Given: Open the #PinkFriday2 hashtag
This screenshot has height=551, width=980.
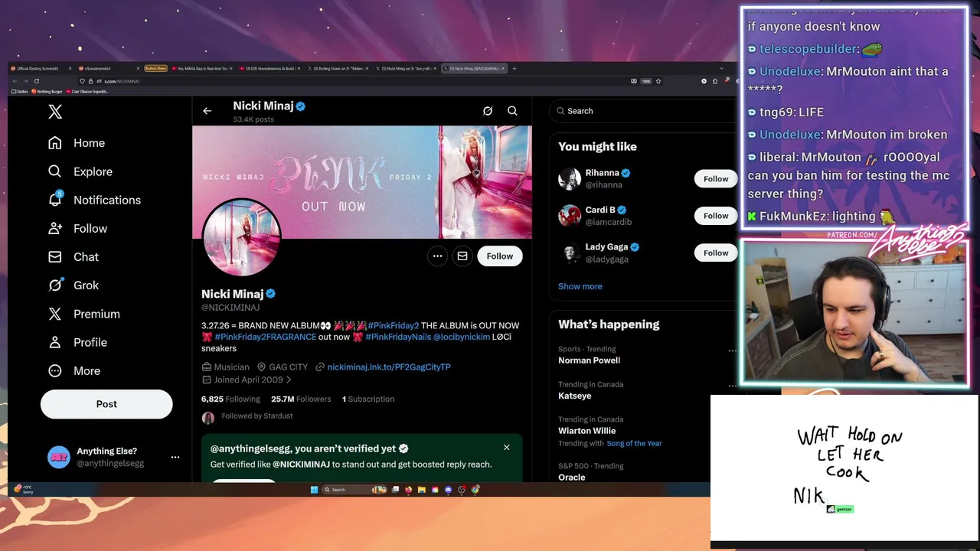Looking at the screenshot, I should click(x=393, y=325).
